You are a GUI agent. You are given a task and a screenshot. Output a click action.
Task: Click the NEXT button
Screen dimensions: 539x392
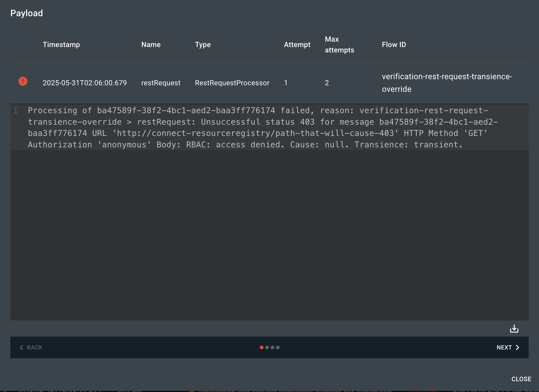tap(504, 347)
